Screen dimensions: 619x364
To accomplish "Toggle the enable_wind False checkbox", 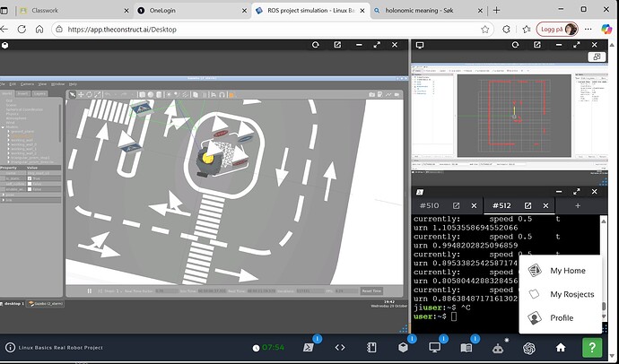I will [30, 189].
